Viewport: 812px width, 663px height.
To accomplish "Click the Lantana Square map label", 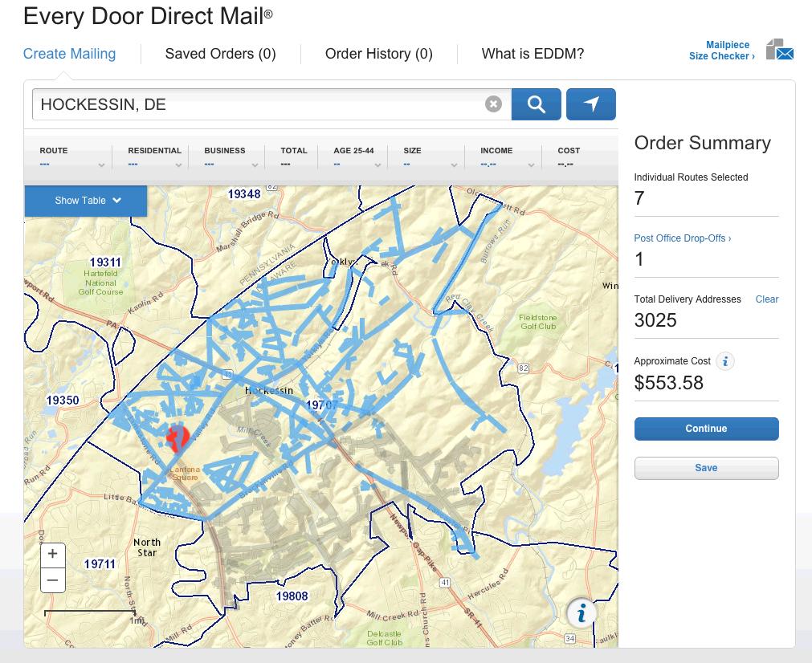I will (x=185, y=473).
